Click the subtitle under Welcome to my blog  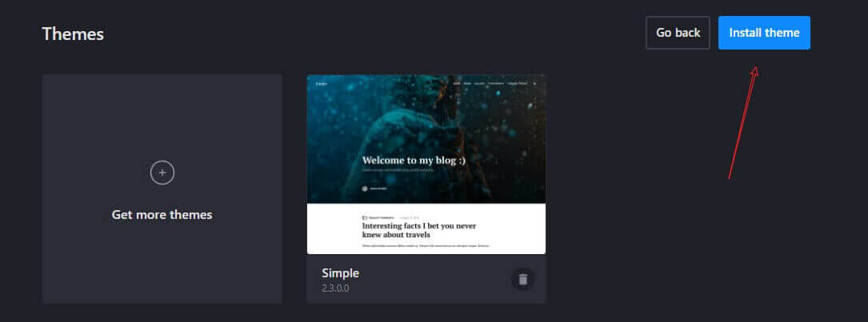[x=398, y=170]
